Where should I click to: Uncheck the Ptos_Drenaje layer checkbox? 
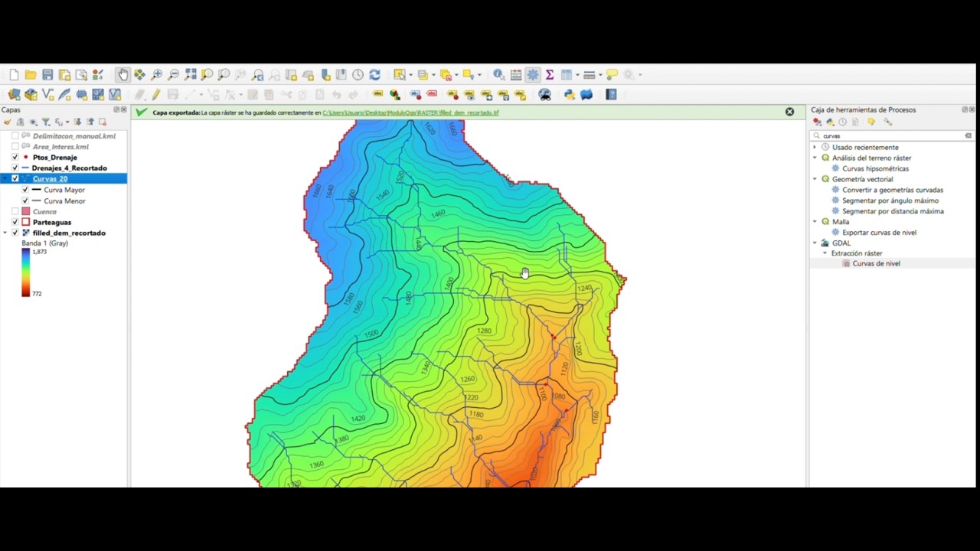click(15, 158)
